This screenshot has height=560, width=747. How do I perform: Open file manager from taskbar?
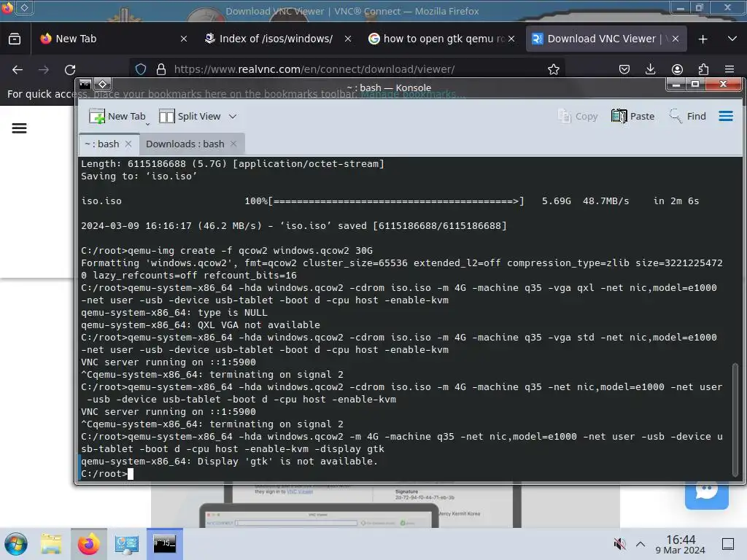tap(51, 544)
